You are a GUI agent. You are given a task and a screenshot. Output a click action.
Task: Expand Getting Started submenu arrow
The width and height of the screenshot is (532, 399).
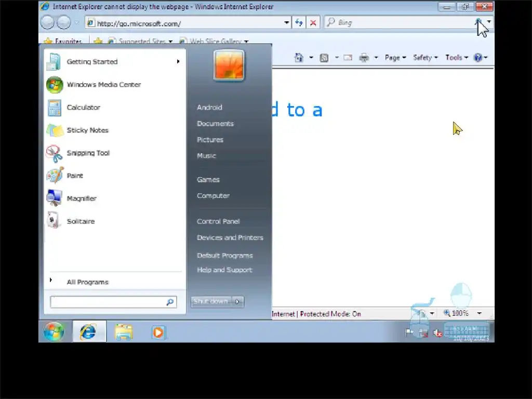[178, 61]
